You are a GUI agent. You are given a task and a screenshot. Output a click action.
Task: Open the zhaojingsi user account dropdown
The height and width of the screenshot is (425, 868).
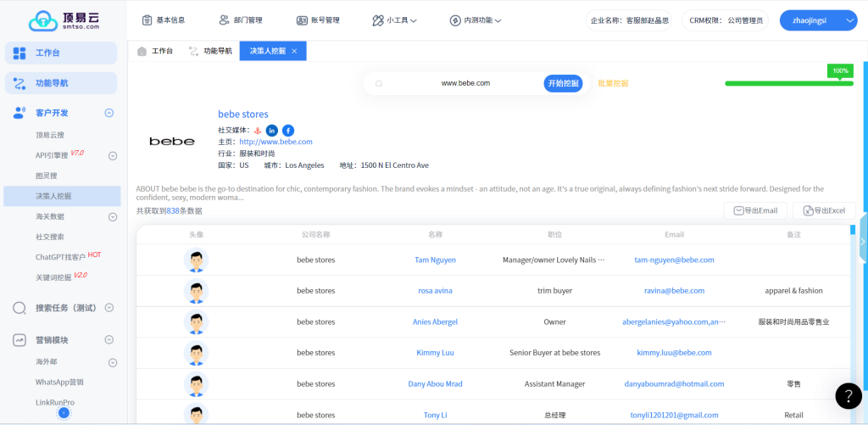coord(817,20)
